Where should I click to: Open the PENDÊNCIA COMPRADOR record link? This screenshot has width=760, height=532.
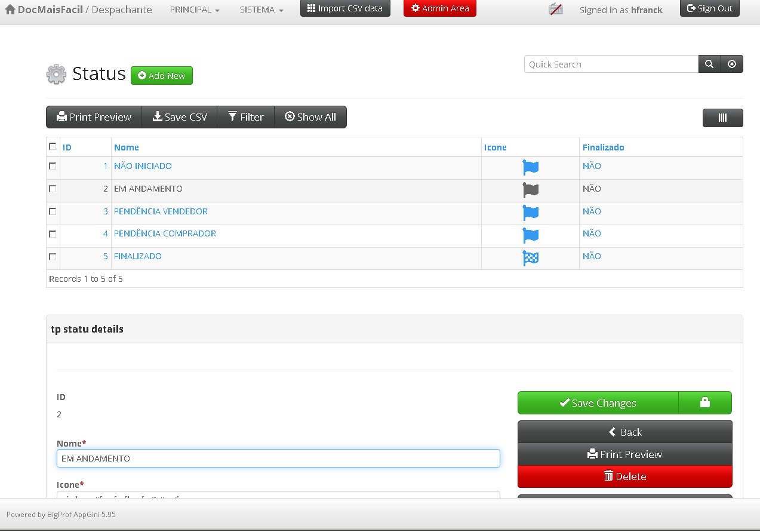tap(165, 233)
